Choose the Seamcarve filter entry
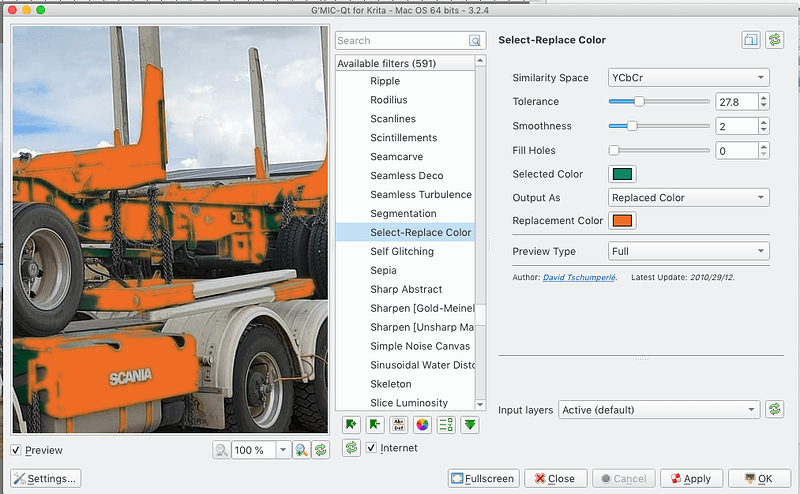The height and width of the screenshot is (494, 800). tap(396, 157)
